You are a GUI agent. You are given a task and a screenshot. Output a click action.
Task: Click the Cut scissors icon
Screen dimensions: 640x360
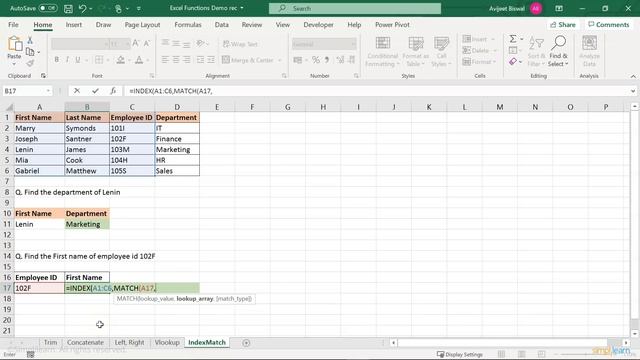click(30, 40)
